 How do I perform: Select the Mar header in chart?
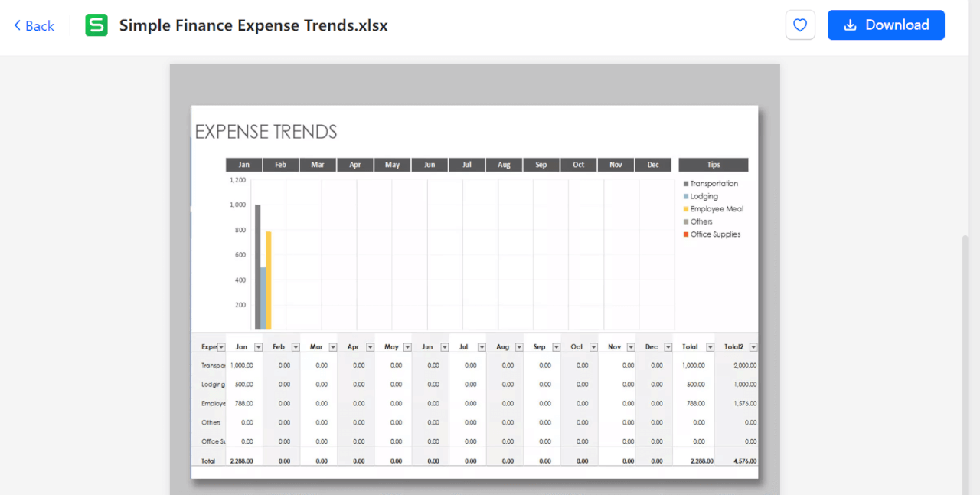click(x=318, y=165)
